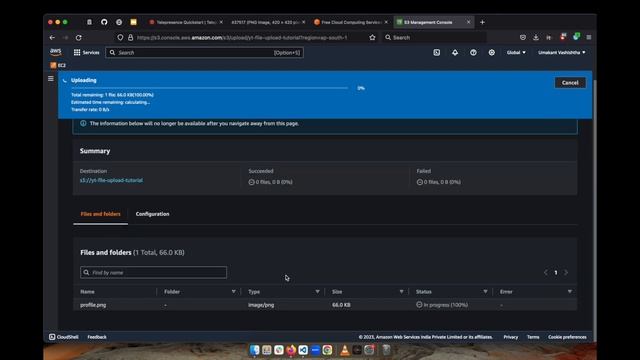Switch to the Configuration tab
This screenshot has height=360, width=640.
click(152, 214)
